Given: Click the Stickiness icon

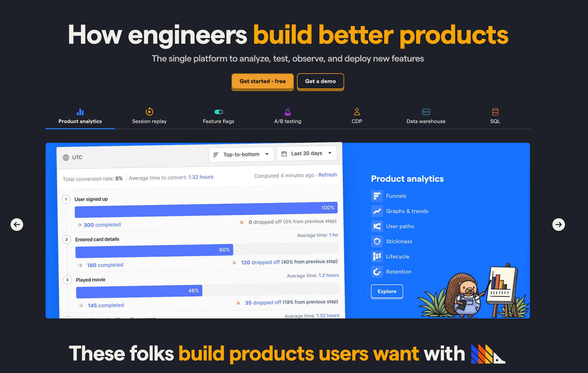Looking at the screenshot, I should point(377,241).
